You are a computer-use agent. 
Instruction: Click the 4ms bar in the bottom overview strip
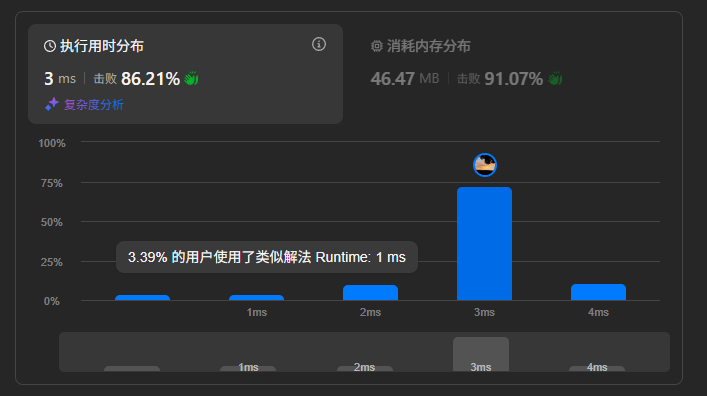(597, 369)
